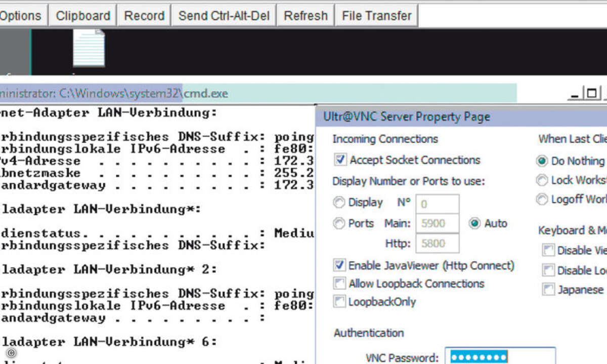Toggle Enable JavaViewer (Http Connect) checkbox
Image resolution: width=607 pixels, height=364 pixels.
pyautogui.click(x=339, y=265)
